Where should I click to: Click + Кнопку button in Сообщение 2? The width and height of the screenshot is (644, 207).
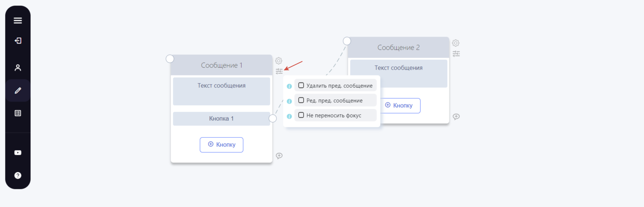pyautogui.click(x=400, y=105)
